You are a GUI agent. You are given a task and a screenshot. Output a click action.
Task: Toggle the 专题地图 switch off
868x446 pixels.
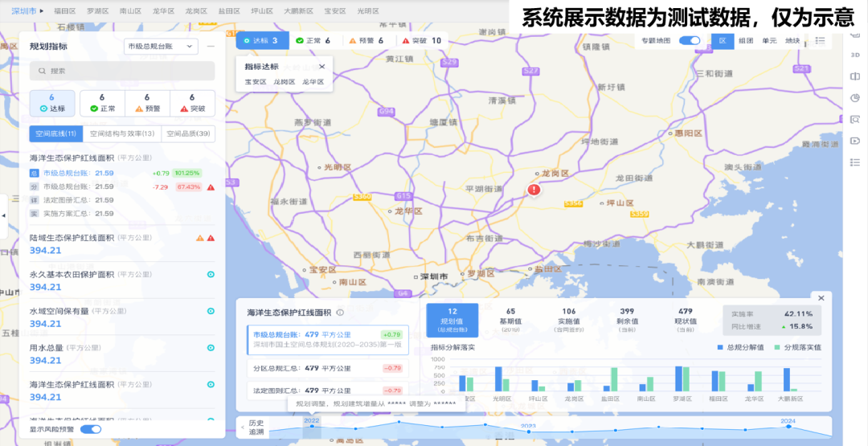pyautogui.click(x=690, y=40)
